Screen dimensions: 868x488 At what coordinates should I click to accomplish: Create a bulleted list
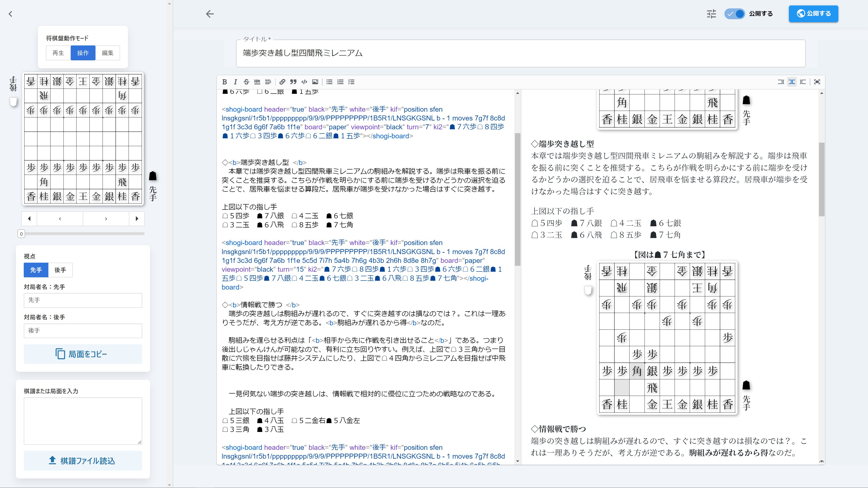pos(329,82)
